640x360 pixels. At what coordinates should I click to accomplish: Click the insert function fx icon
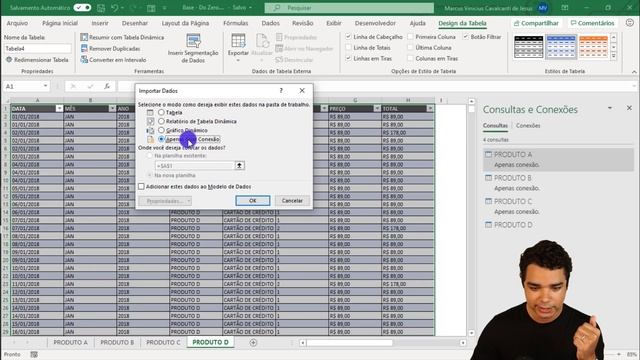(107, 86)
